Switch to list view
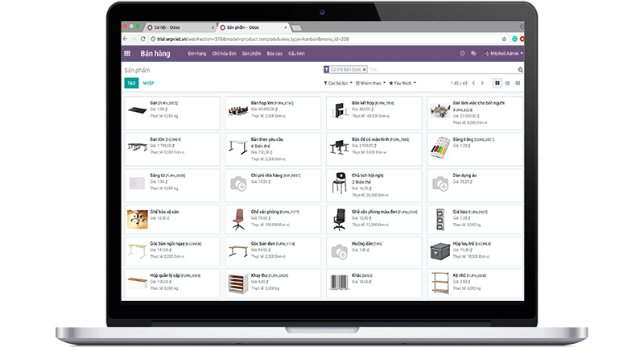Viewport: 644px width, 347px height. pyautogui.click(x=507, y=83)
